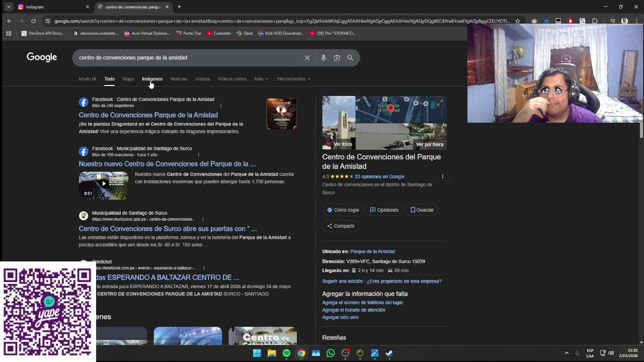
Task: Open File Explorer from the taskbar
Action: click(x=272, y=353)
